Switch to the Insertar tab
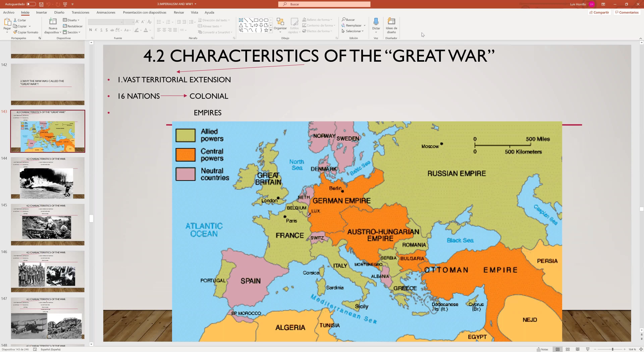Viewport: 644px width, 352px height. (x=41, y=13)
